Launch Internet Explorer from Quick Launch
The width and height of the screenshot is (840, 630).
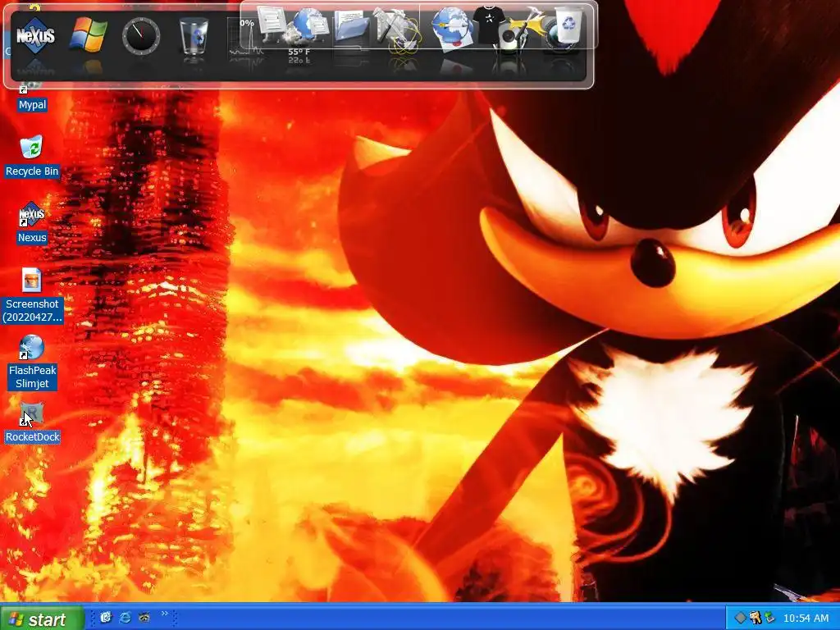[125, 617]
